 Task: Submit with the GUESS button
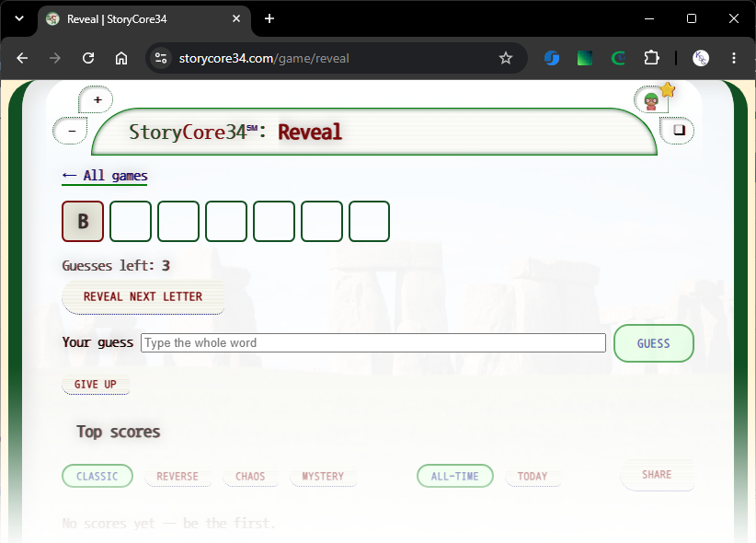pyautogui.click(x=653, y=343)
